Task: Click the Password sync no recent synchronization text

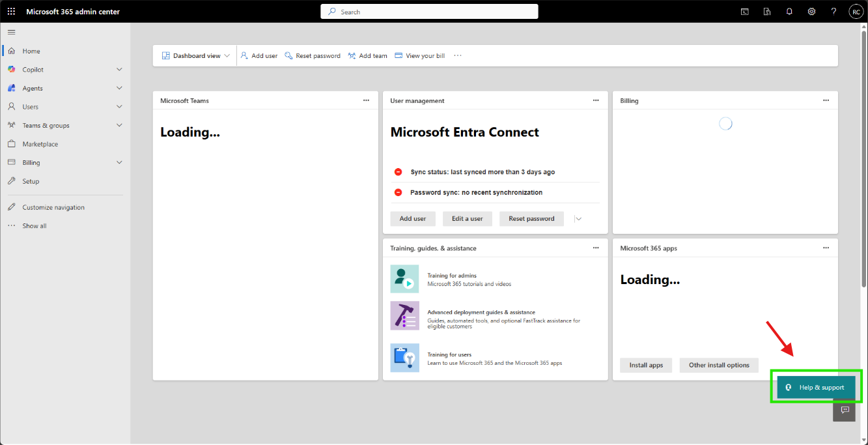Action: click(476, 192)
